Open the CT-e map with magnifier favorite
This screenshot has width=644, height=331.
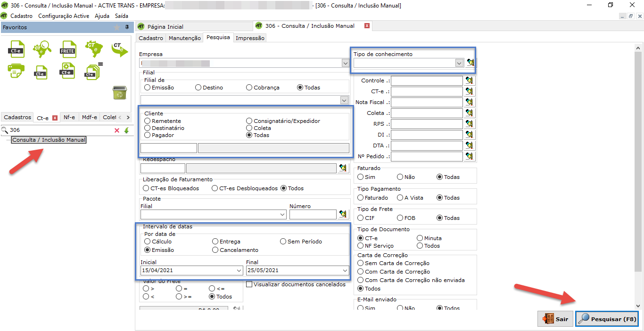pyautogui.click(x=42, y=49)
